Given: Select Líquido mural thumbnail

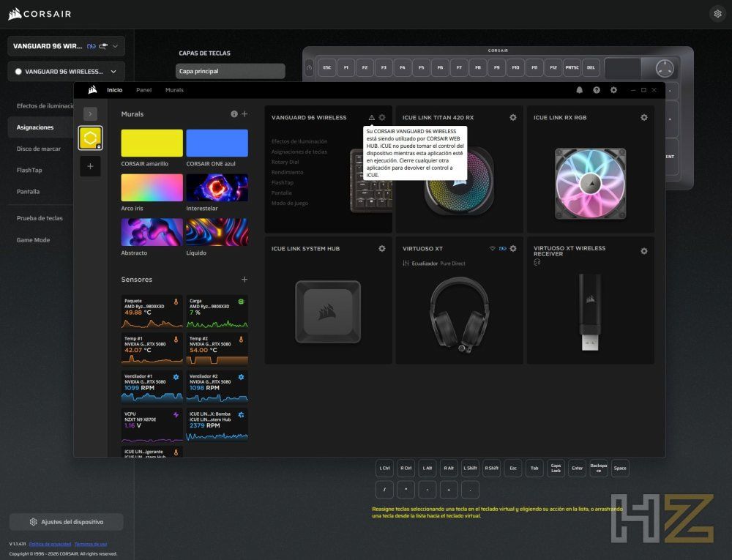Looking at the screenshot, I should 217,232.
